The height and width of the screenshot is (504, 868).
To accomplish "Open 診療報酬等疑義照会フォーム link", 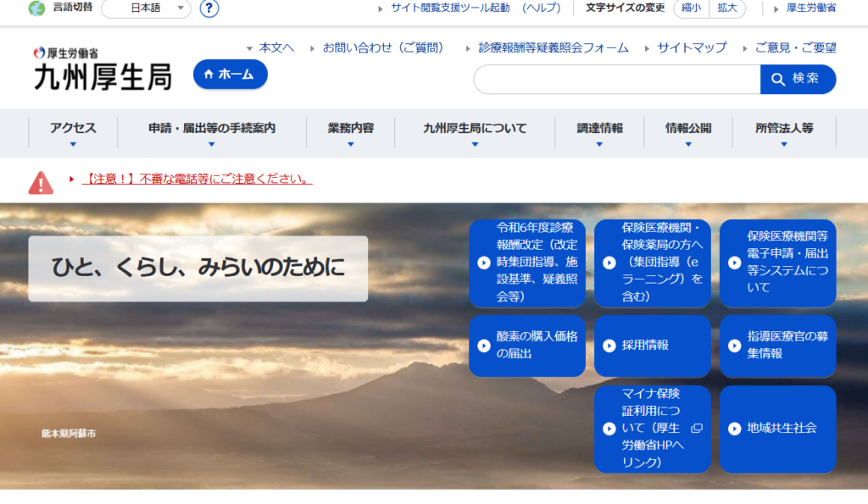I will tap(554, 47).
